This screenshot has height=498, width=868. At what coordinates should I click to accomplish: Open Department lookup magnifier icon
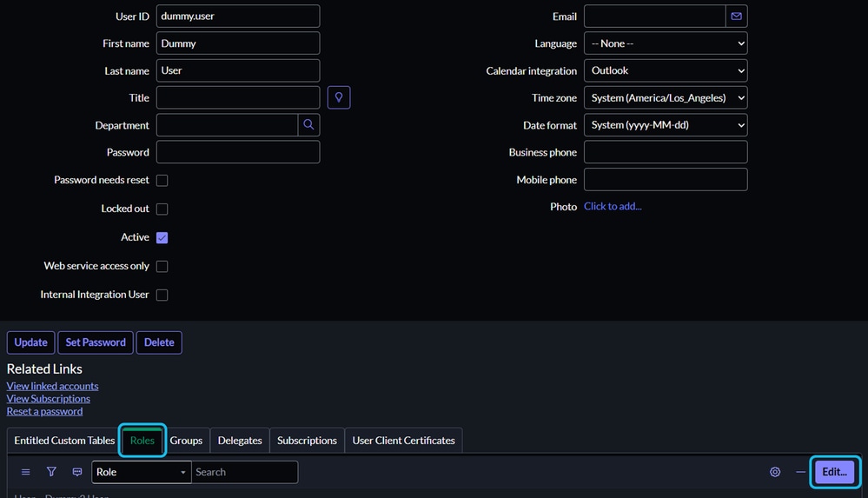coord(309,124)
